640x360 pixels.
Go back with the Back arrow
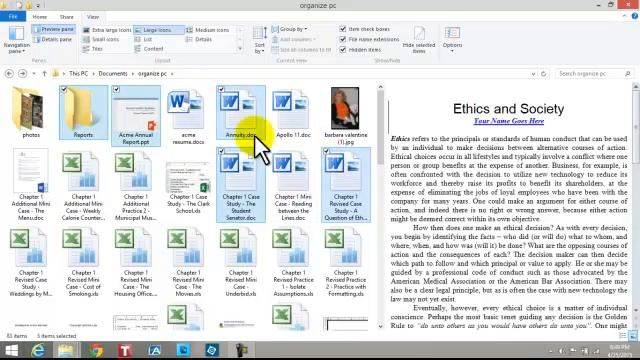coord(9,73)
